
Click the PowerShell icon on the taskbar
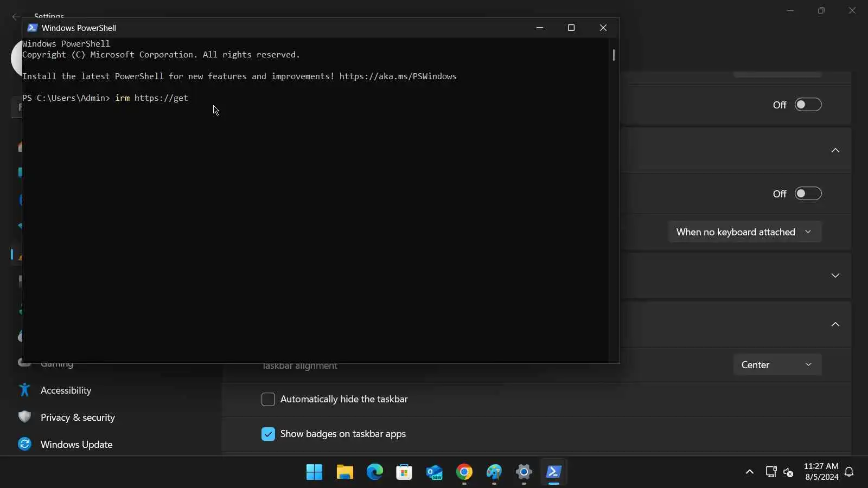(x=554, y=472)
